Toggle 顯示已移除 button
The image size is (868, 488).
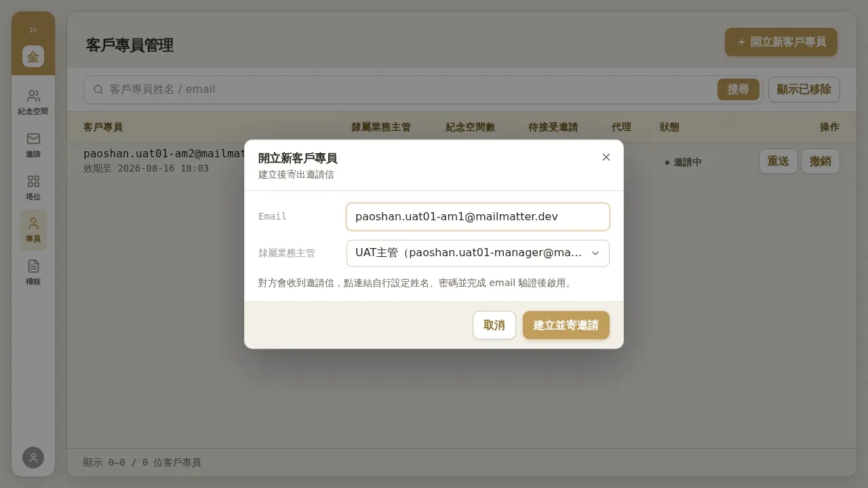pyautogui.click(x=804, y=89)
